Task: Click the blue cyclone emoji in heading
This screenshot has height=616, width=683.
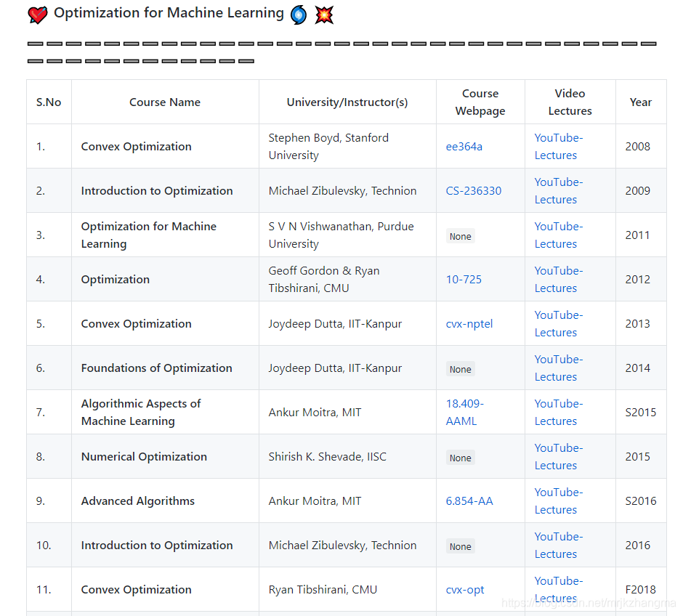Action: click(299, 15)
